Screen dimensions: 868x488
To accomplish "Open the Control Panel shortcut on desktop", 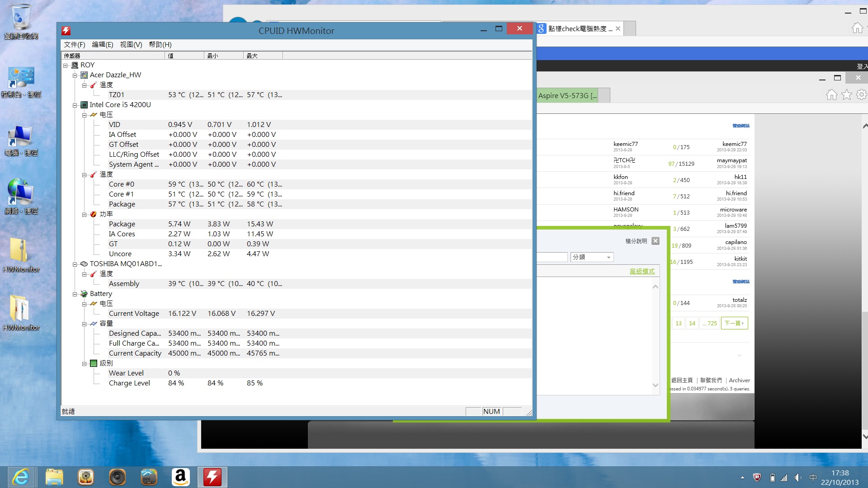I will click(21, 82).
